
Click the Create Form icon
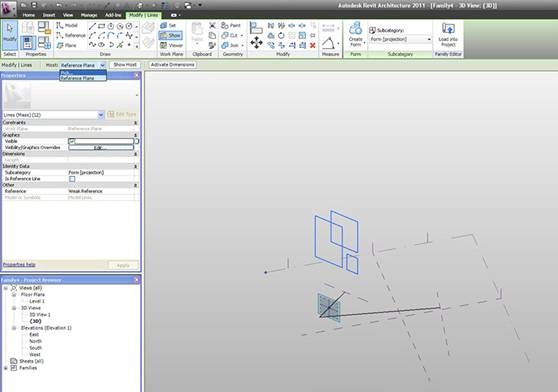pyautogui.click(x=356, y=35)
